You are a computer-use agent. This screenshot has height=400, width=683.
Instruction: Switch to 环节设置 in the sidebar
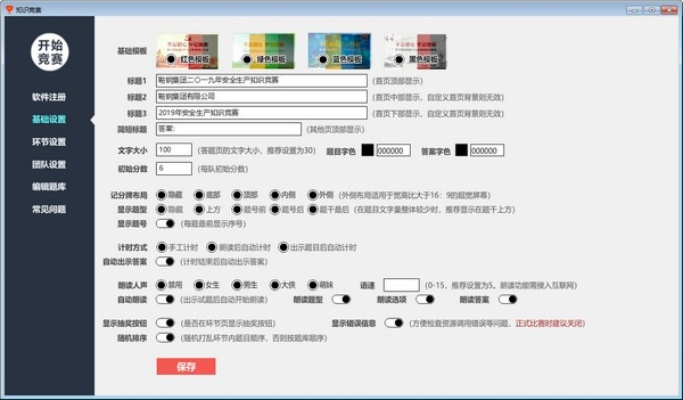(x=47, y=142)
